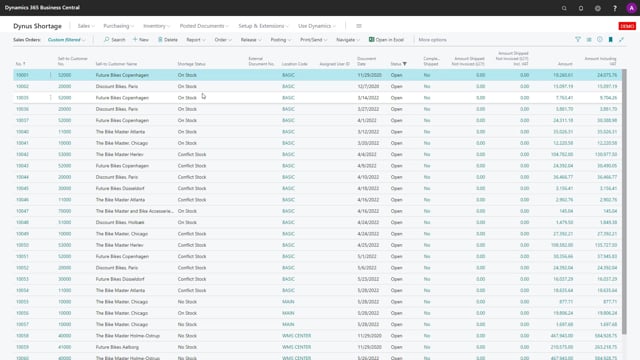640x360 pixels.
Task: Select MAIN location in row 10056
Action: 288,313
